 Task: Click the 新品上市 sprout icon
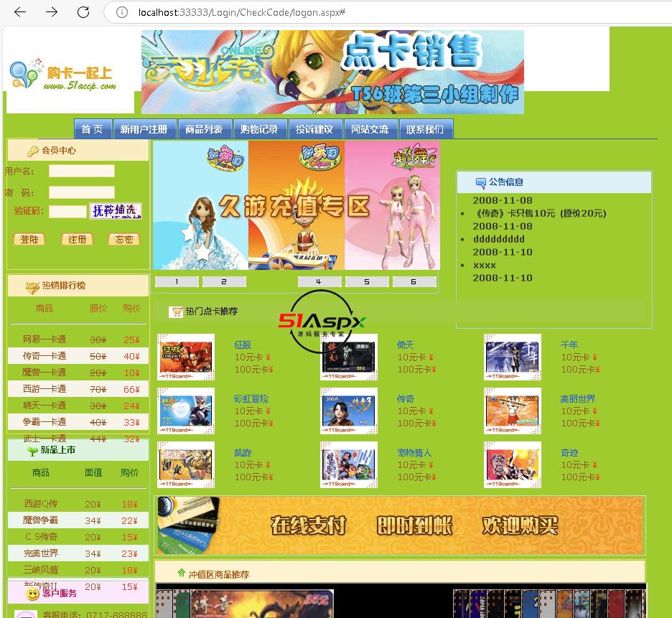pyautogui.click(x=32, y=451)
